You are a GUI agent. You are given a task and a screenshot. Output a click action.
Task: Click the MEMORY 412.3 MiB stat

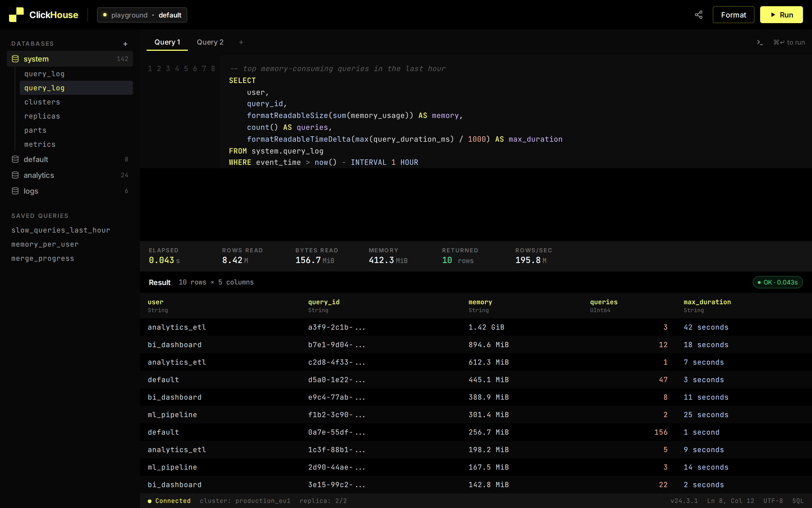[388, 256]
